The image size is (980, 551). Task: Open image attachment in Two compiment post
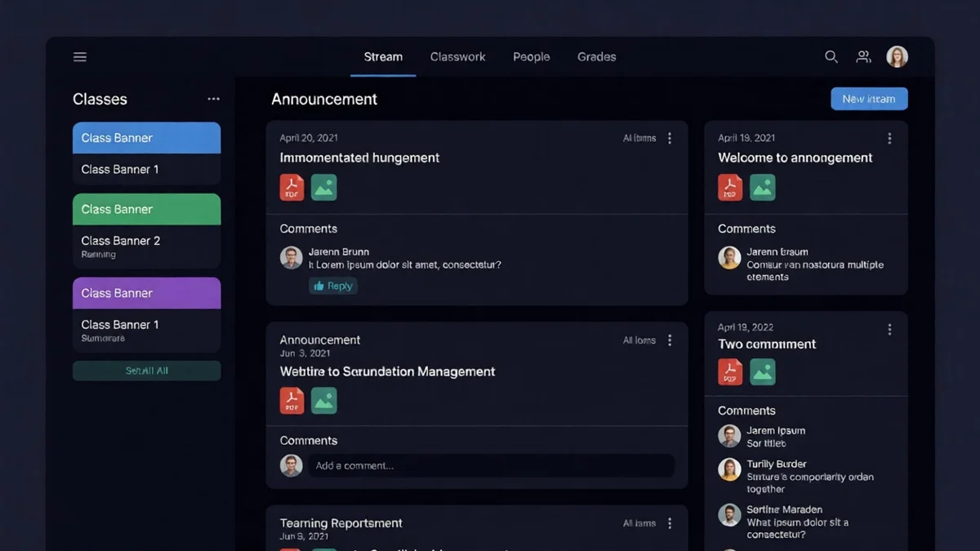click(763, 371)
